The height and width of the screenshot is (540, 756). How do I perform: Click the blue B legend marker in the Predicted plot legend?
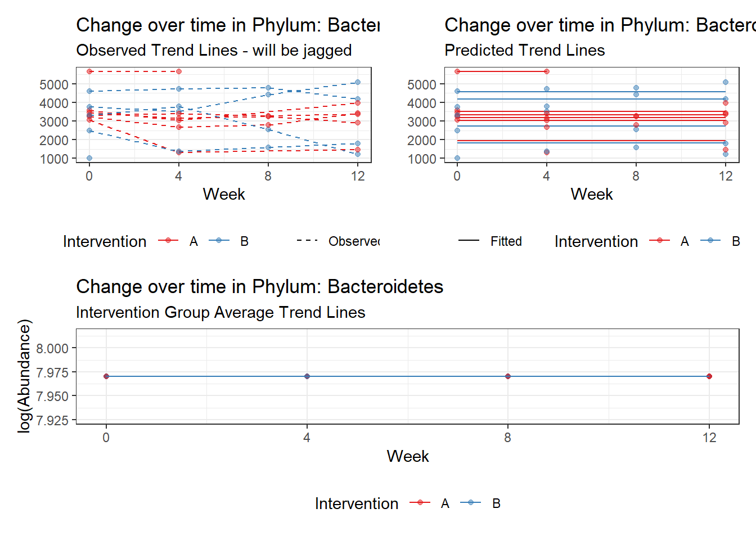point(710,241)
